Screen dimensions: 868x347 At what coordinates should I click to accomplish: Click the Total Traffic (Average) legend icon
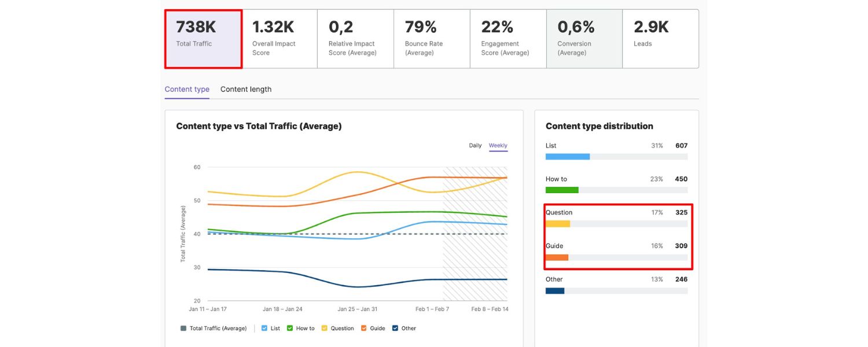point(183,328)
